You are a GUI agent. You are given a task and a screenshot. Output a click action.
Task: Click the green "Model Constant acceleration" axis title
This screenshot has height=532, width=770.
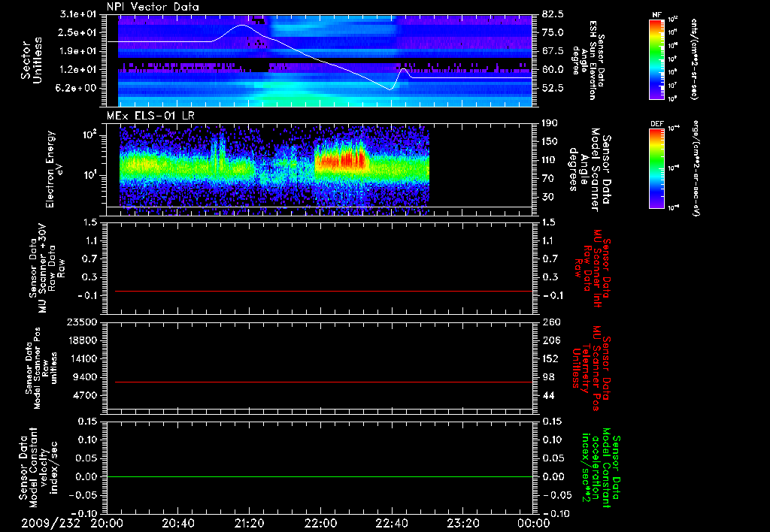601,468
